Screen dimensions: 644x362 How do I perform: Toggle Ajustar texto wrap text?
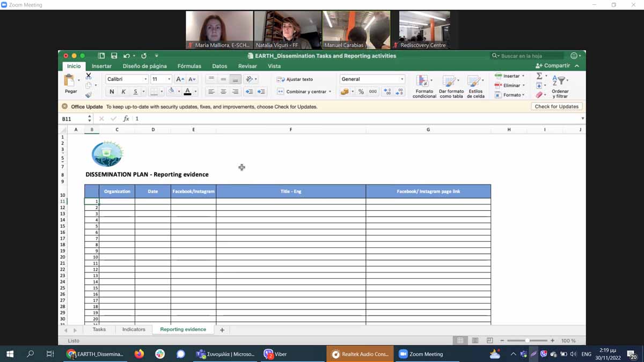tap(295, 79)
